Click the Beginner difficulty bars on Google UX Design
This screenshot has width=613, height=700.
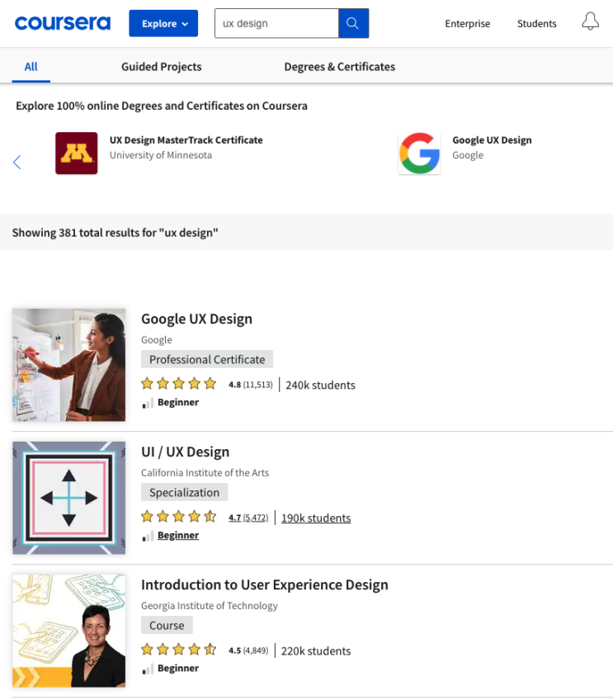tap(147, 402)
